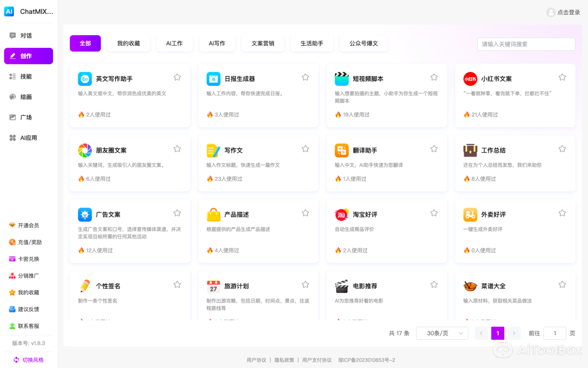The height and width of the screenshot is (368, 588).
Task: Toggle the favorite star on 广告文案
Action: 177,213
